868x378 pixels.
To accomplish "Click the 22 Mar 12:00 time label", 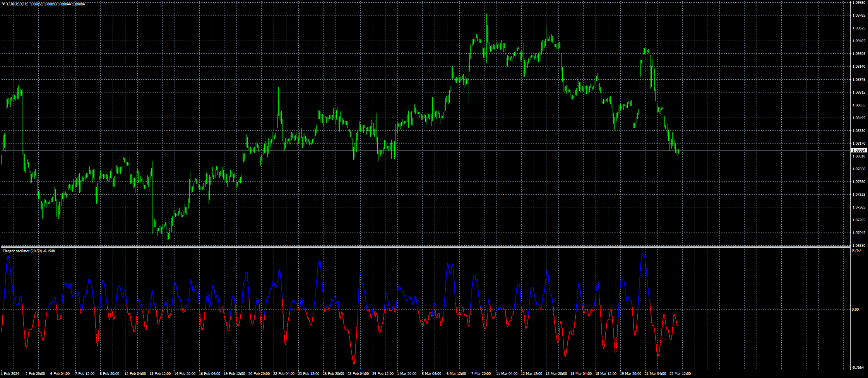I will click(x=680, y=374).
